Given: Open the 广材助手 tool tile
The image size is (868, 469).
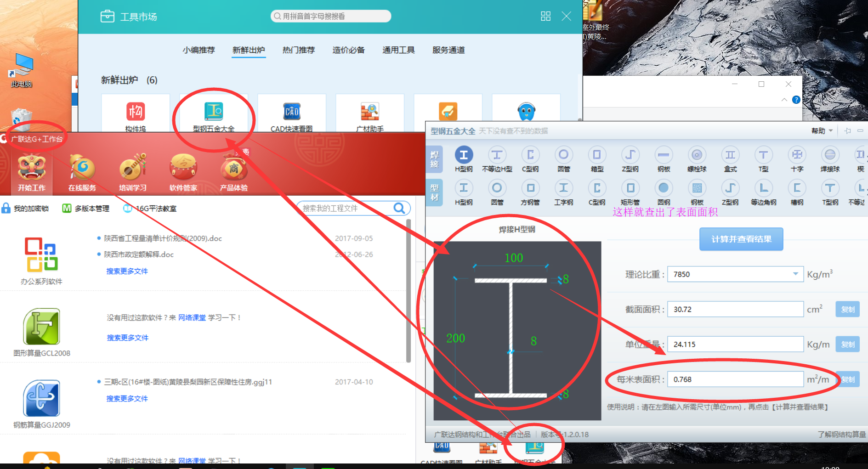Looking at the screenshot, I should pyautogui.click(x=370, y=113).
